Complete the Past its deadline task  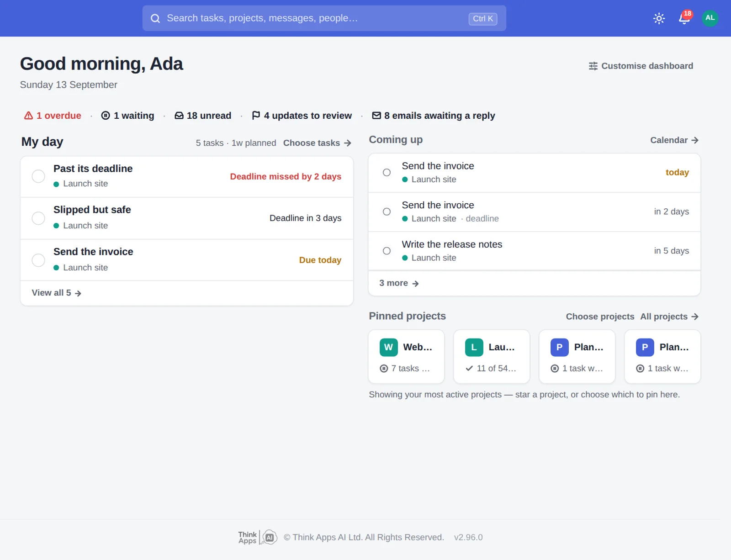38,176
